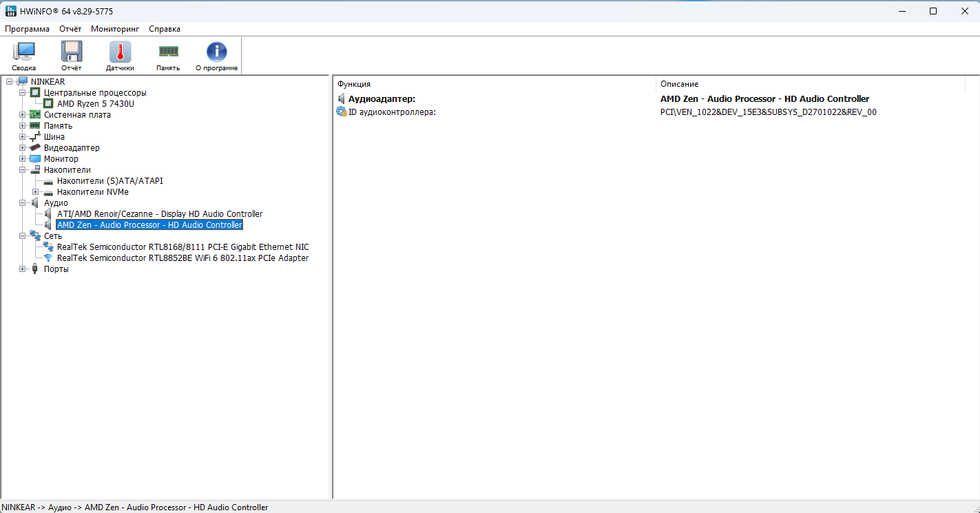Click the Аудио speaker icon in the tree

pyautogui.click(x=35, y=203)
